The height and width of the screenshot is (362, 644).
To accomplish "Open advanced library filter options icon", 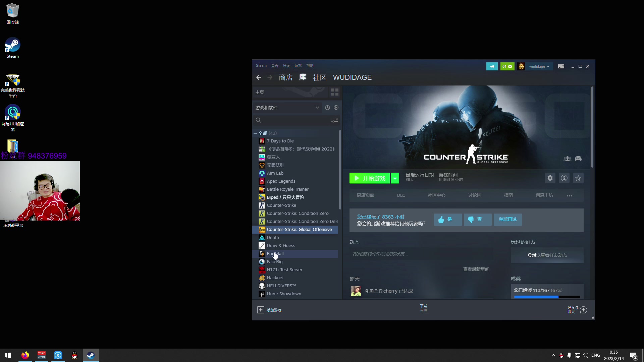I will point(335,120).
